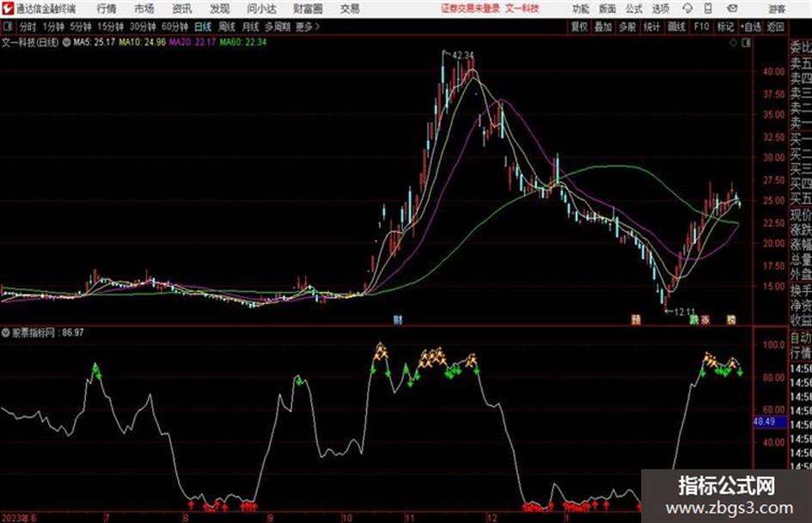Open the 发现 menu
The height and width of the screenshot is (523, 812).
tap(220, 9)
